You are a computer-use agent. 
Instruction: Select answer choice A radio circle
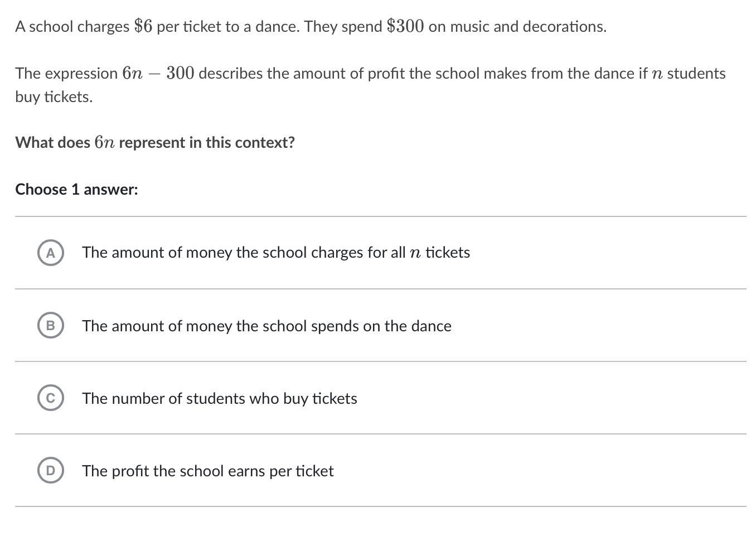tap(51, 253)
